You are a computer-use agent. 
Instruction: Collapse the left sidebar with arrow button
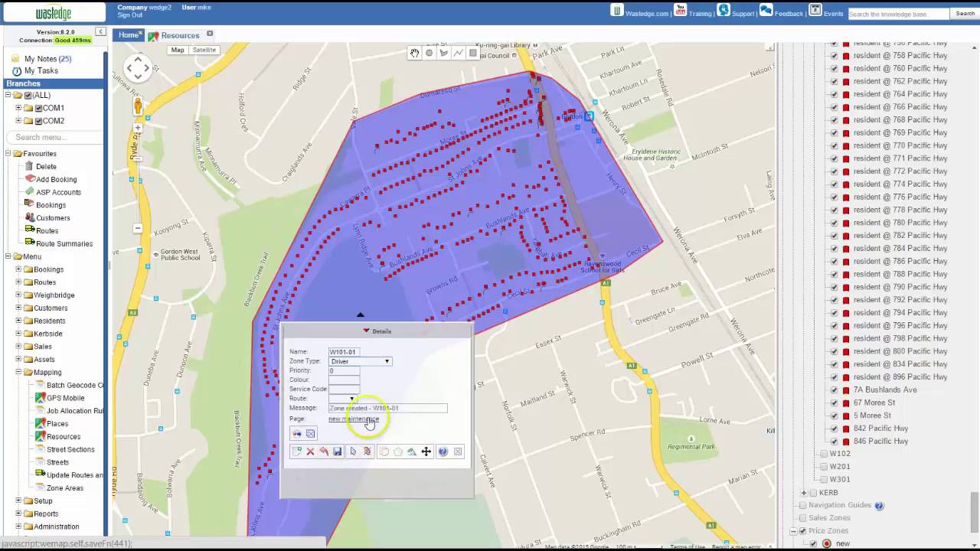(x=100, y=31)
